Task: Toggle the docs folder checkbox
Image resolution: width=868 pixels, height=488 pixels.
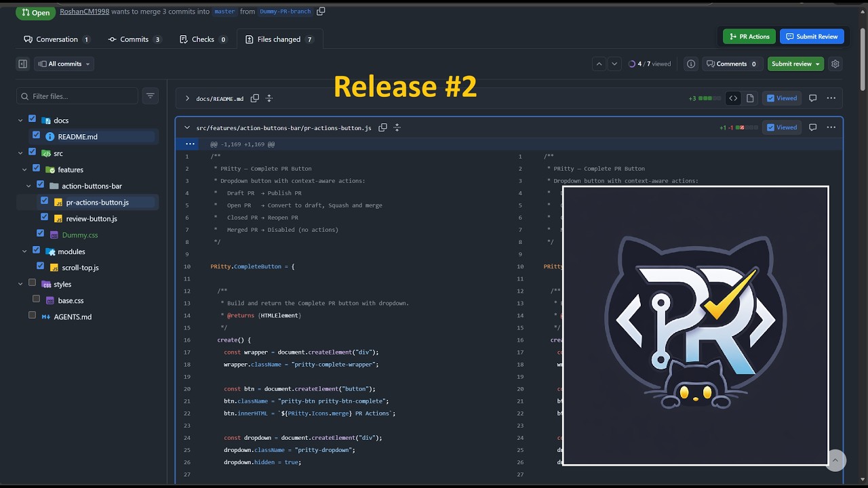Action: [32, 119]
